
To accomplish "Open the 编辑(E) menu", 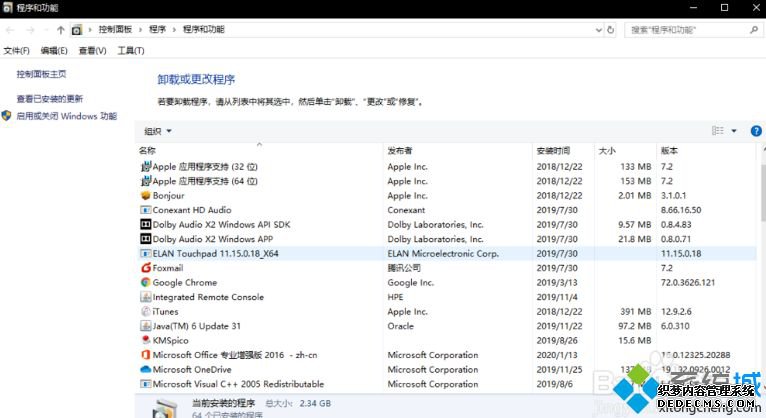I will tap(54, 50).
